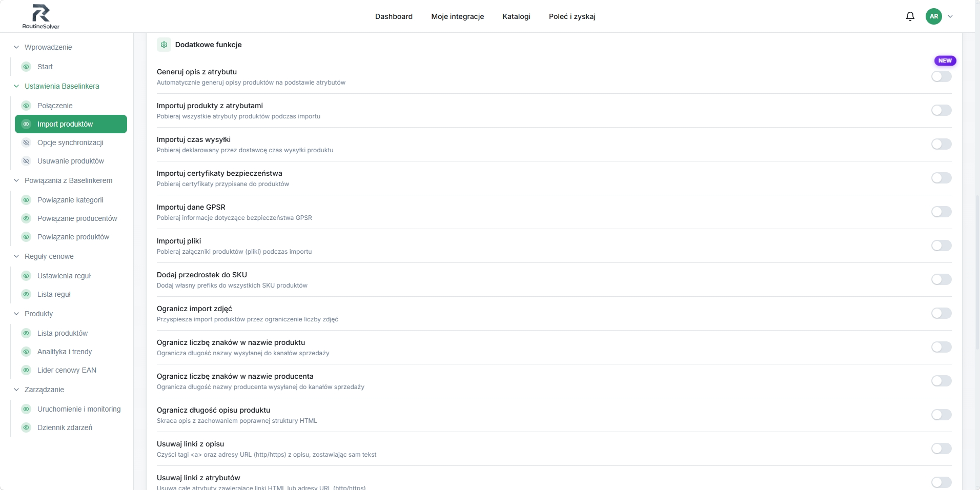The image size is (980, 490).
Task: Click the eye icon beside Połączenie
Action: tap(26, 106)
